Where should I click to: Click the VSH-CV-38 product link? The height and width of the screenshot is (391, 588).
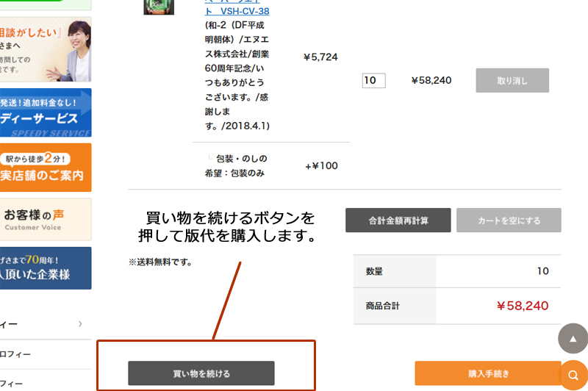click(237, 10)
